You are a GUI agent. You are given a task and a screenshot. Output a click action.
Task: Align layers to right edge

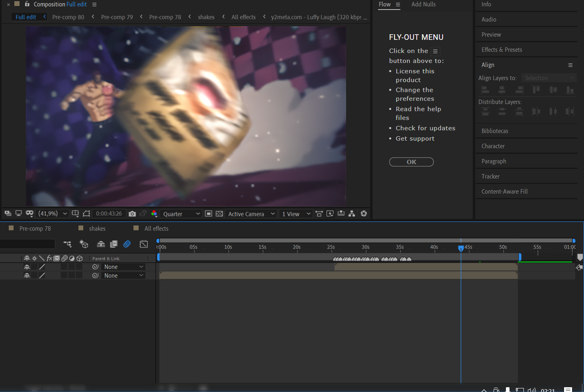coord(519,90)
